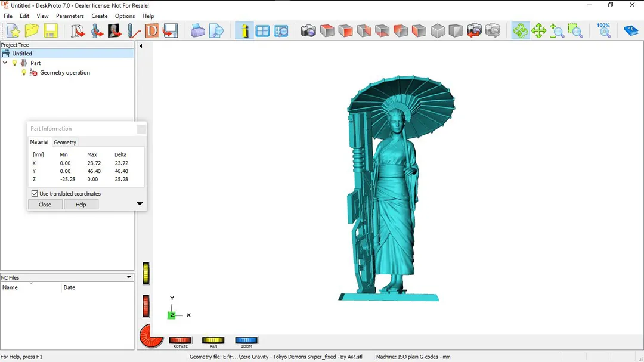Select the cube view with red front face
This screenshot has height=362, width=644.
pyautogui.click(x=345, y=31)
